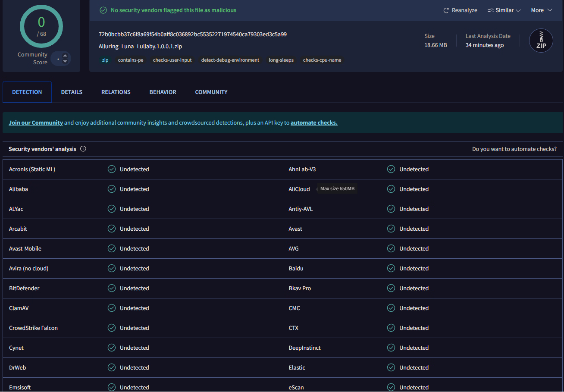Click the ClamAV undetected check icon

[112, 308]
